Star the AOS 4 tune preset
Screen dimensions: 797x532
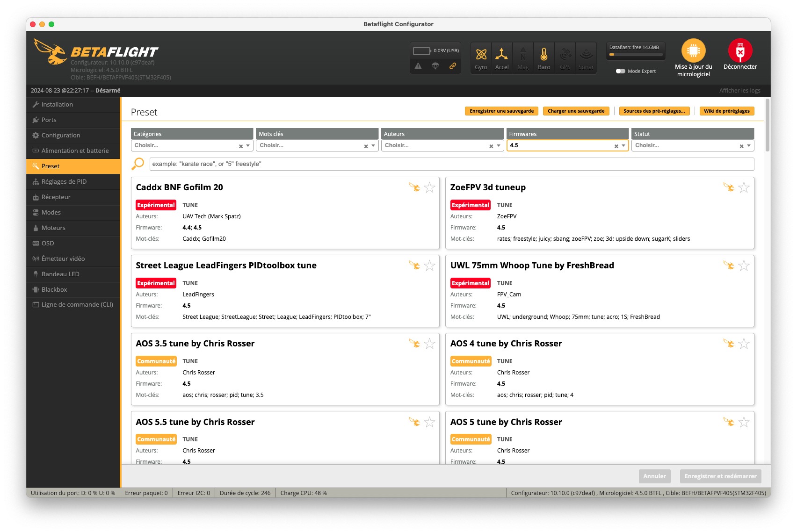744,344
